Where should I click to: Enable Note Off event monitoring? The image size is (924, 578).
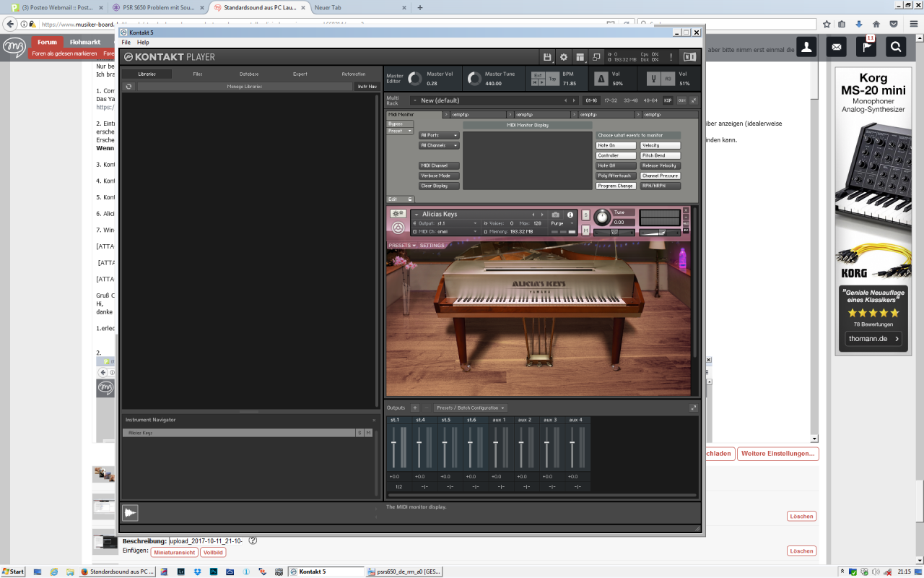pyautogui.click(x=616, y=165)
